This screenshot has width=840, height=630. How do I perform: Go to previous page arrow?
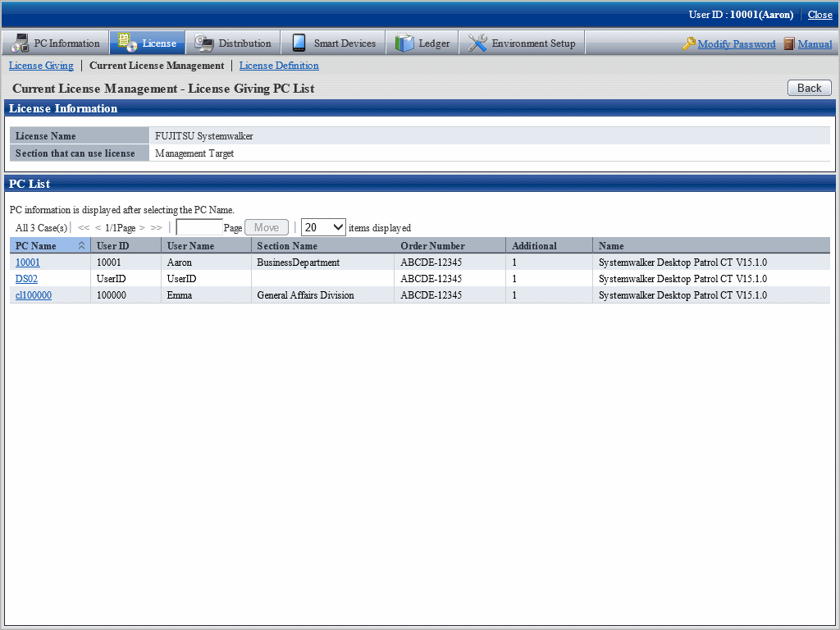click(x=98, y=228)
